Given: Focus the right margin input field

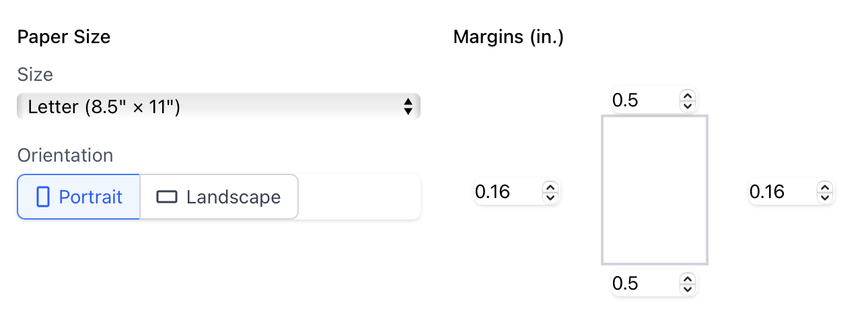Looking at the screenshot, I should point(780,193).
